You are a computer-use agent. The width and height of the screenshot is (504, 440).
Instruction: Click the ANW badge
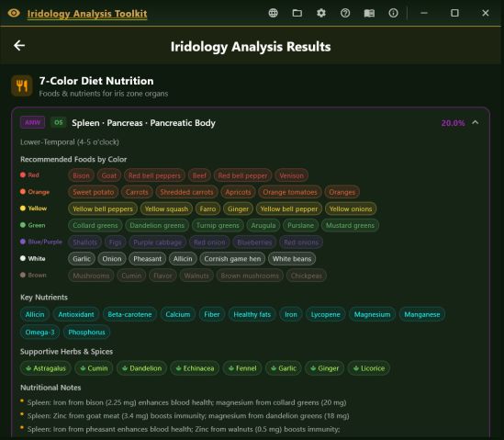coord(32,122)
